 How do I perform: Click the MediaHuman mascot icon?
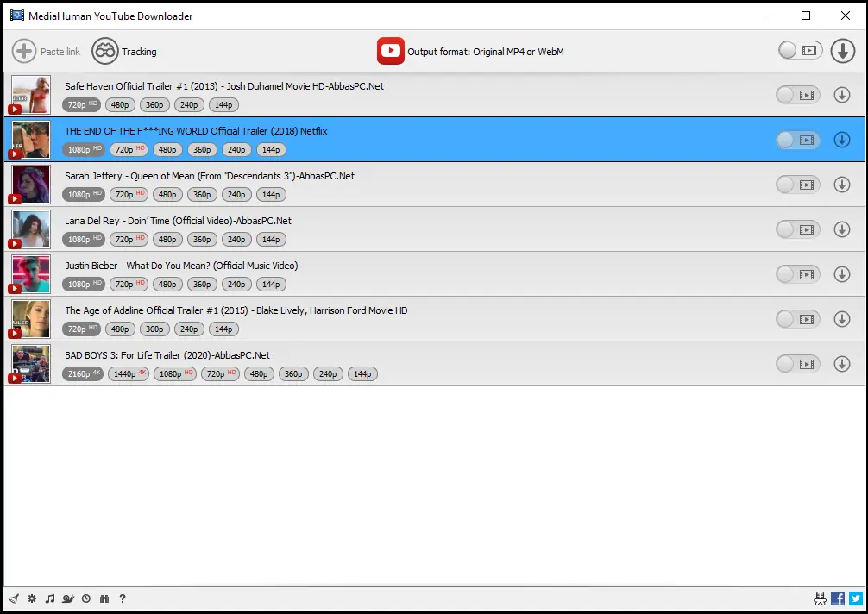click(x=820, y=598)
